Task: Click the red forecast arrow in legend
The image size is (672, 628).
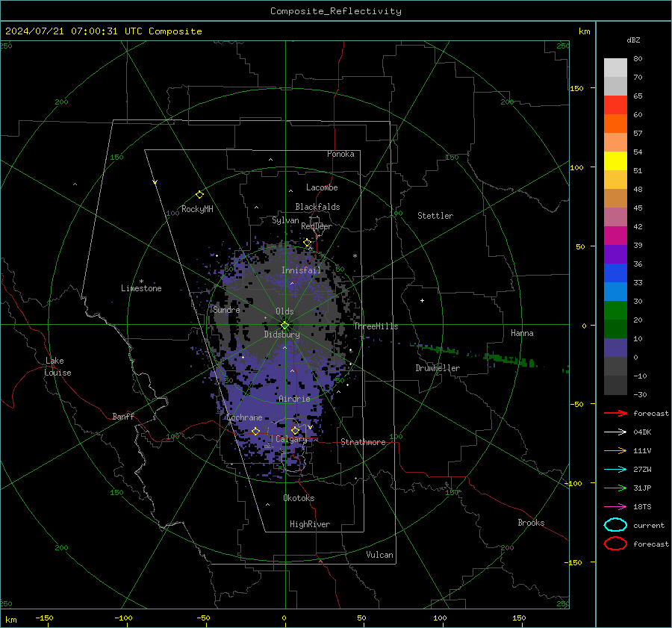Action: click(x=615, y=413)
